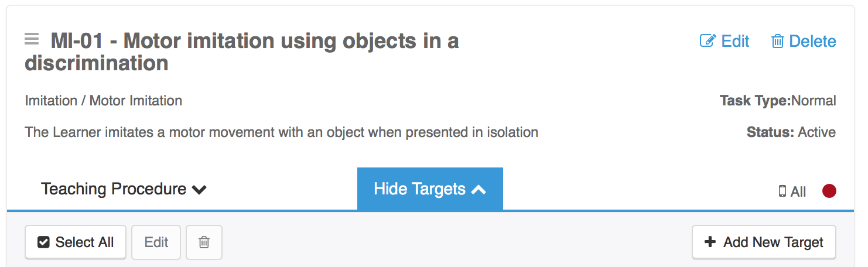Tick the Select All checkbox
The width and height of the screenshot is (868, 267).
tap(43, 242)
